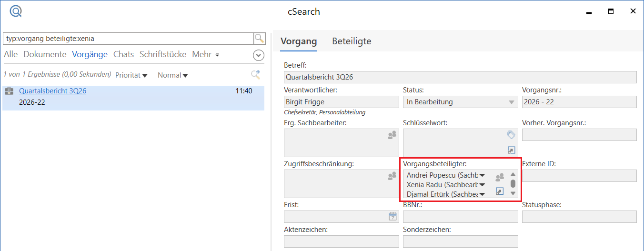Click the popout arrow icon in Schlüsselwort

[x=511, y=150]
